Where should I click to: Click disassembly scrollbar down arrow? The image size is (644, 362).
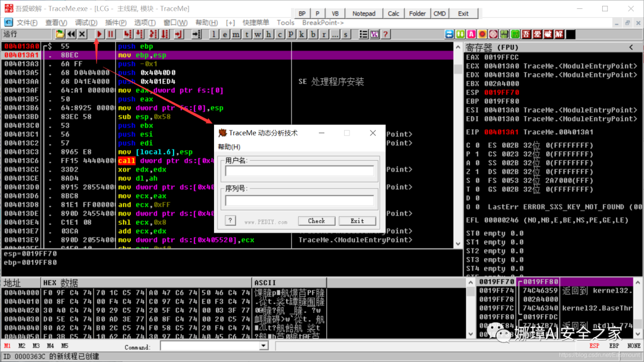pos(459,244)
